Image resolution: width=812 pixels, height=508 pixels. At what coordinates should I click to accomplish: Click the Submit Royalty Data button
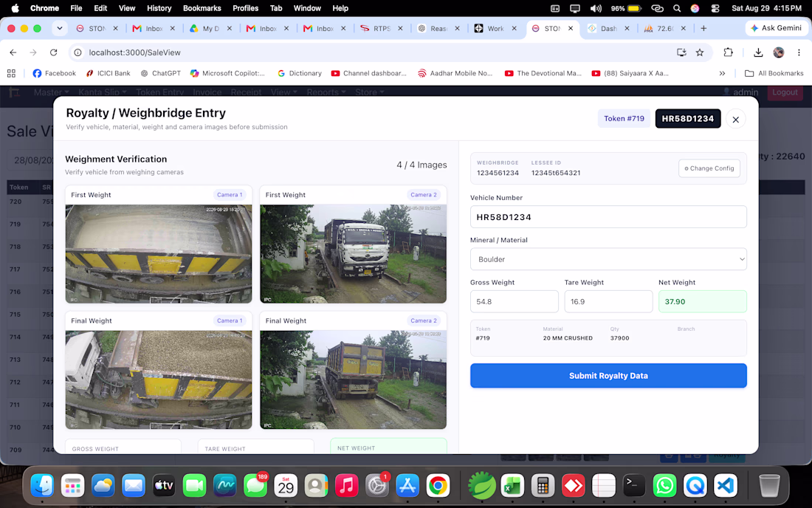point(608,375)
